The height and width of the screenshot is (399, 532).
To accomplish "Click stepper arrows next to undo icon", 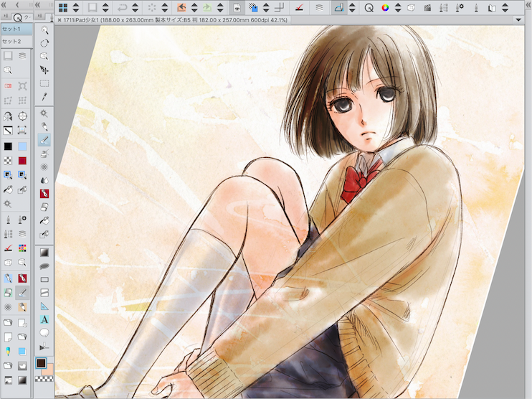I will 135,7.
